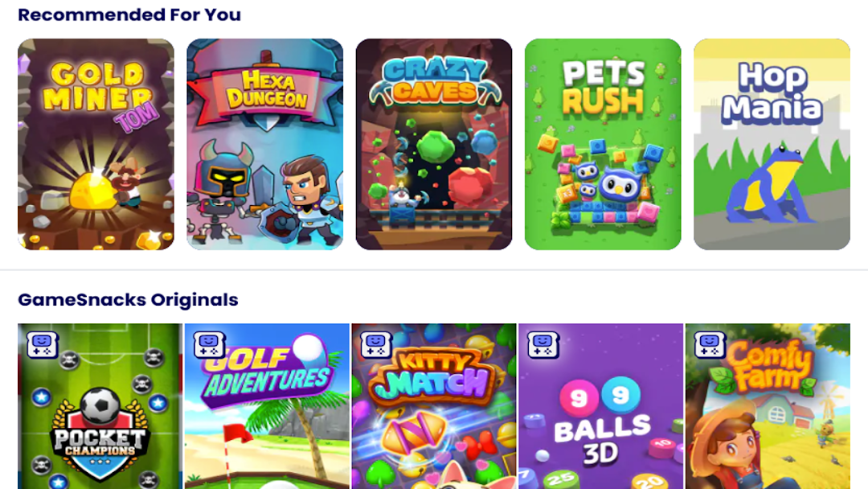Click GameSnacks badge icon on 99 Balls 3D
868x489 pixels.
(542, 344)
